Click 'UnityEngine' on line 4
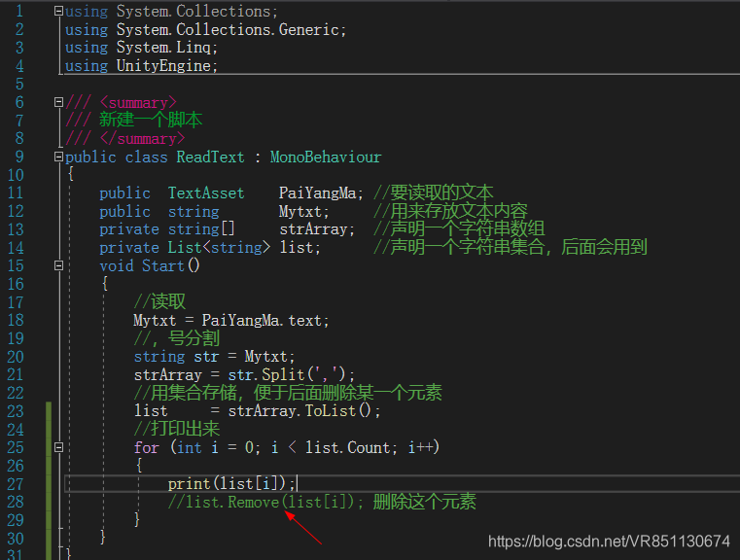 (x=163, y=66)
